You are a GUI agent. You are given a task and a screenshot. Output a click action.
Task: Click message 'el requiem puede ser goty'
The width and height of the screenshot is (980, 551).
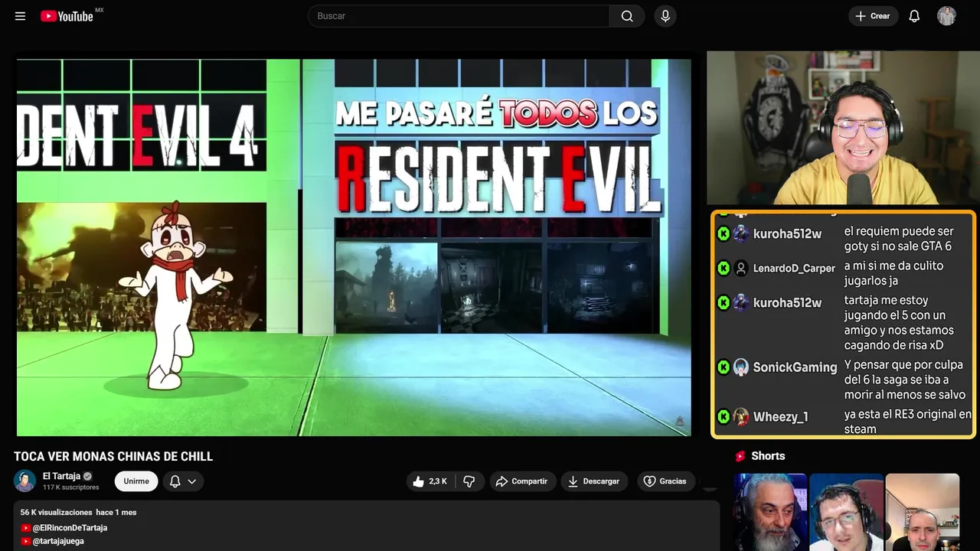coord(899,239)
